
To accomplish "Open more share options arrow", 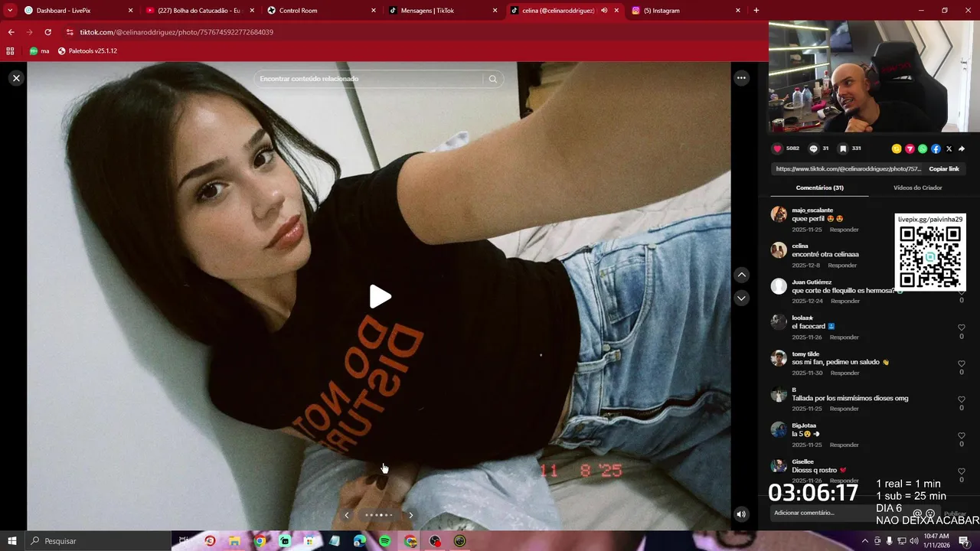I will (x=962, y=148).
